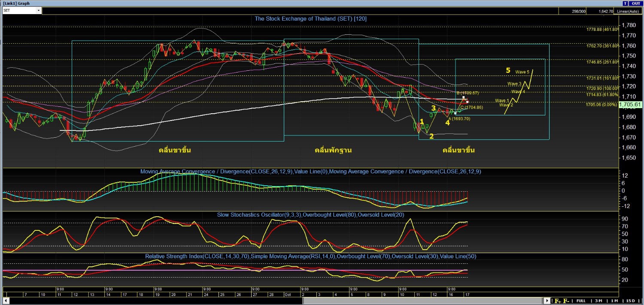Click the 1720.90 (100.00%) Fibonacci label
This screenshot has width=644, height=305.
(603, 88)
